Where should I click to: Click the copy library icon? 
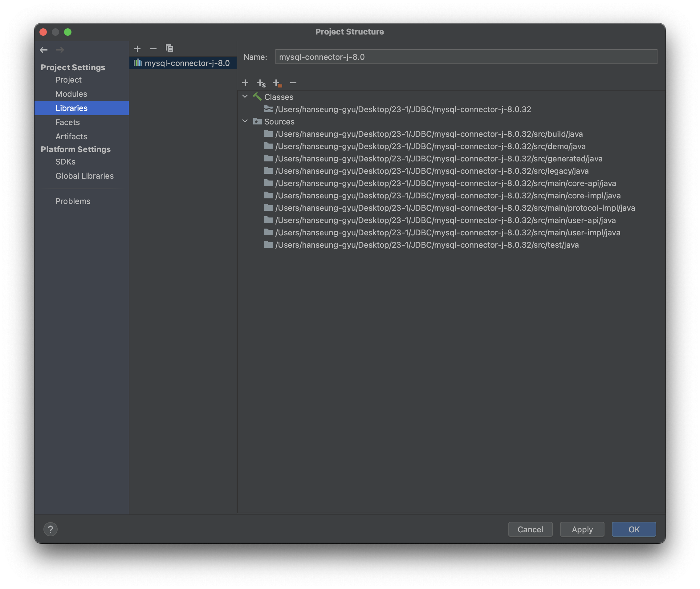pos(169,49)
